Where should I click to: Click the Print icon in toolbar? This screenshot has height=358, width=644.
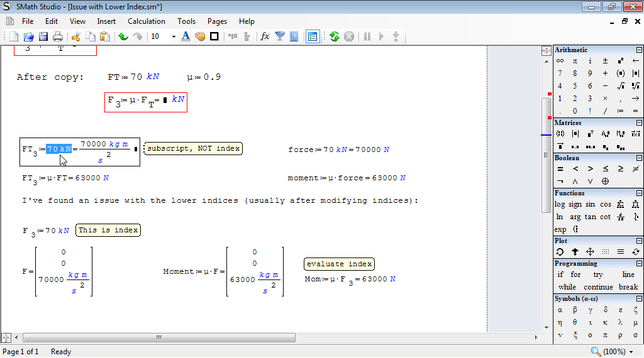pyautogui.click(x=57, y=36)
